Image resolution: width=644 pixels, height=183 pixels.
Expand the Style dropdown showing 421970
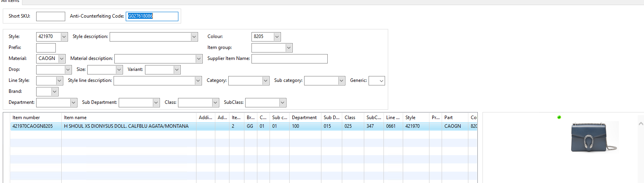[x=64, y=36]
